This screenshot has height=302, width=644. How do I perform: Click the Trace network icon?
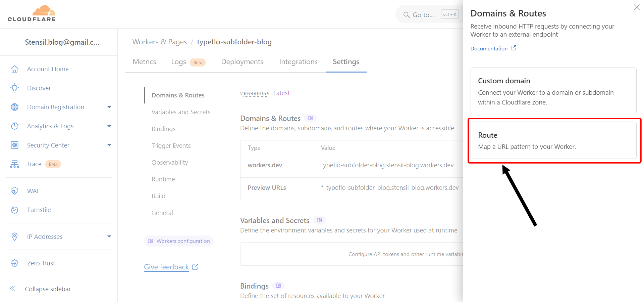[x=14, y=164]
